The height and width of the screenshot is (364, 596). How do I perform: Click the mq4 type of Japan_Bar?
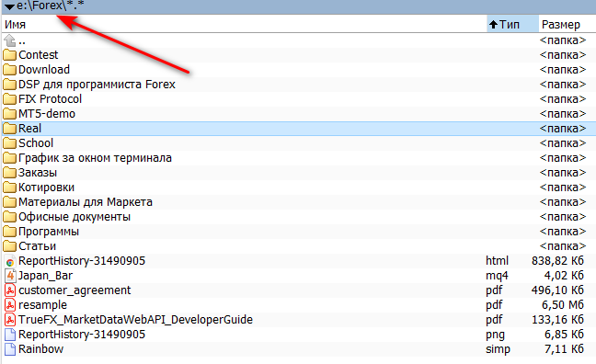(497, 277)
